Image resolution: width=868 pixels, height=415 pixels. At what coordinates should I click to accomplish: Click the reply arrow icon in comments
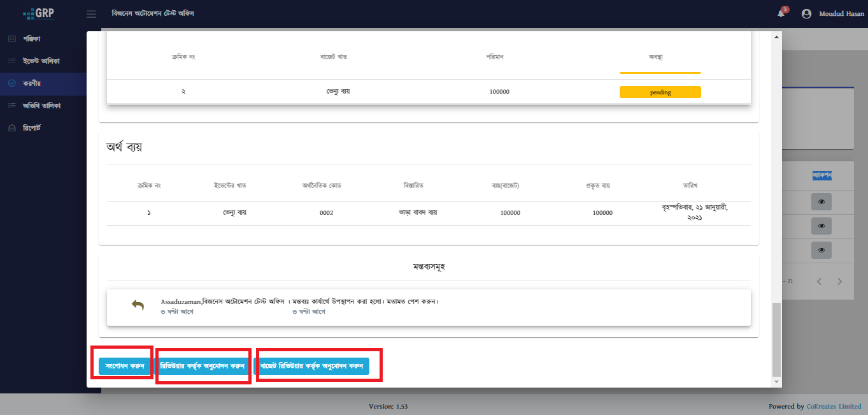tap(138, 306)
